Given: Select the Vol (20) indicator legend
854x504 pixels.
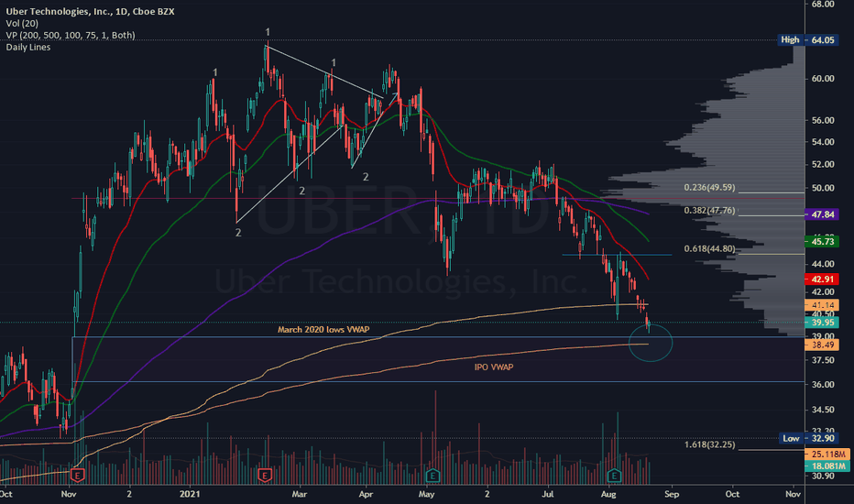Looking at the screenshot, I should [x=22, y=23].
